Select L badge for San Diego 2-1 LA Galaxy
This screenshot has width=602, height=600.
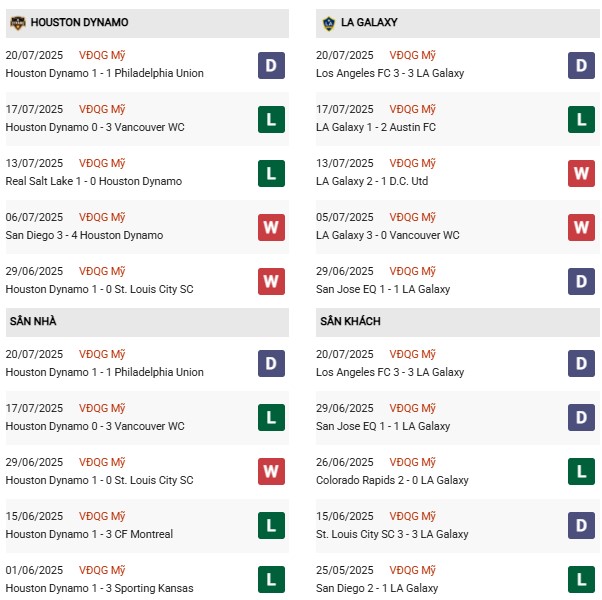click(x=582, y=580)
